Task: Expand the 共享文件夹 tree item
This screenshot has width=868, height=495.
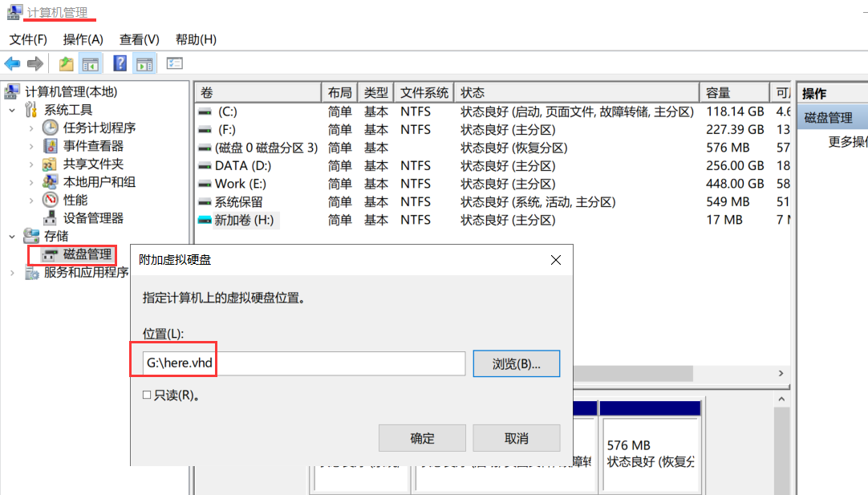Action: [31, 164]
